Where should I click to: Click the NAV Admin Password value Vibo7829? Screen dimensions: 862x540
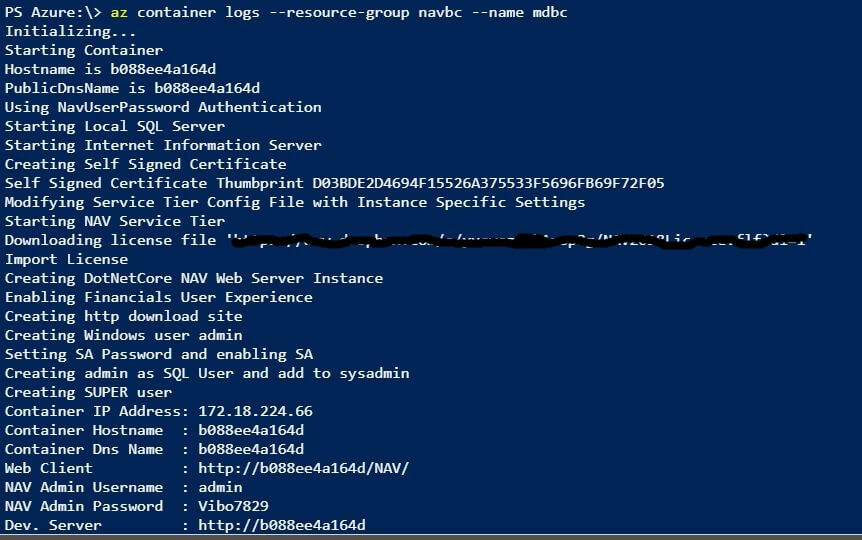(233, 506)
